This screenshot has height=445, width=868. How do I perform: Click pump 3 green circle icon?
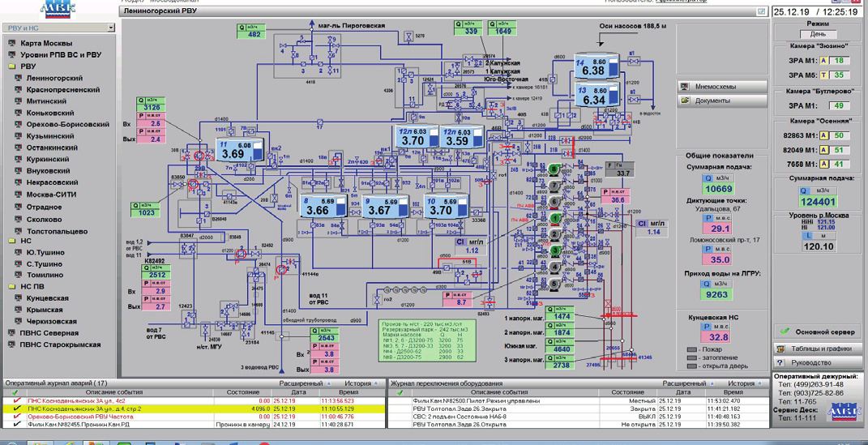coord(554,250)
